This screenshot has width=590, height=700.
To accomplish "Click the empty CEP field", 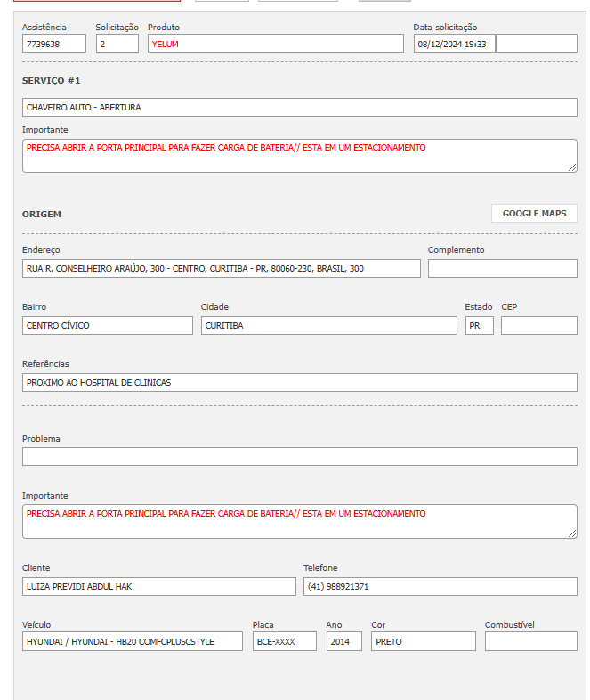I will pos(538,326).
